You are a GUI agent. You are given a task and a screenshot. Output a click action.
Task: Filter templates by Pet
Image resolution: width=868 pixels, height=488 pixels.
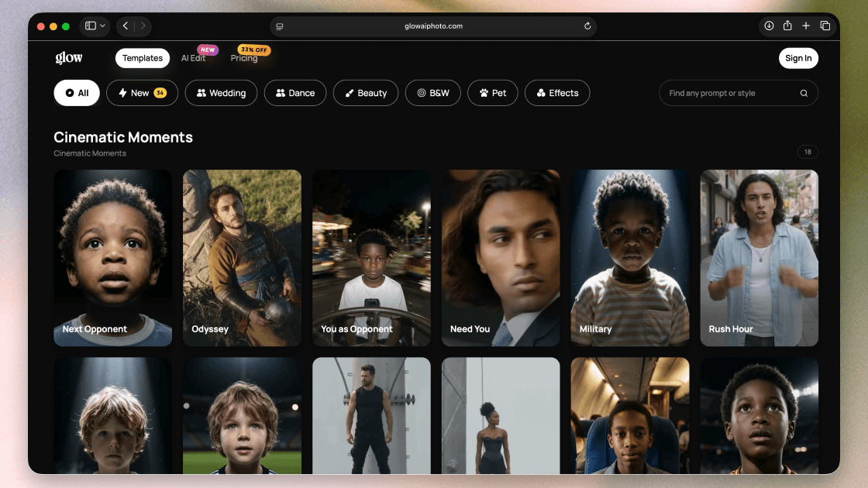[493, 93]
